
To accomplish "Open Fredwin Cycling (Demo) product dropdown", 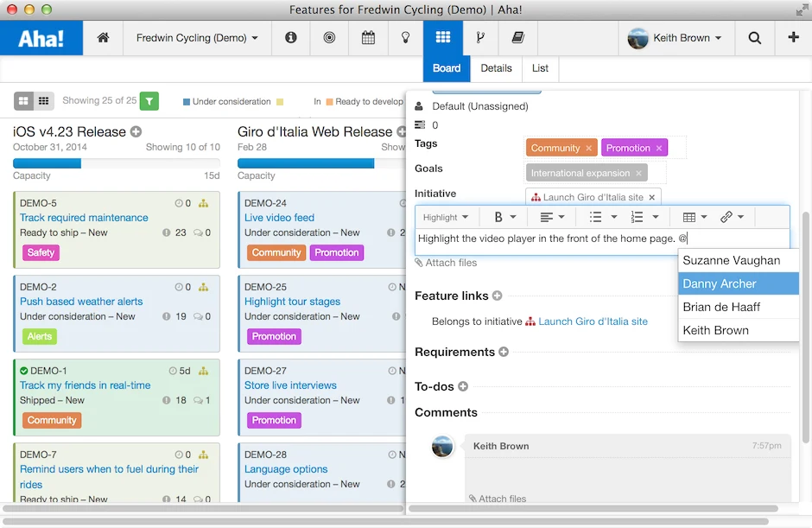I will 197,38.
